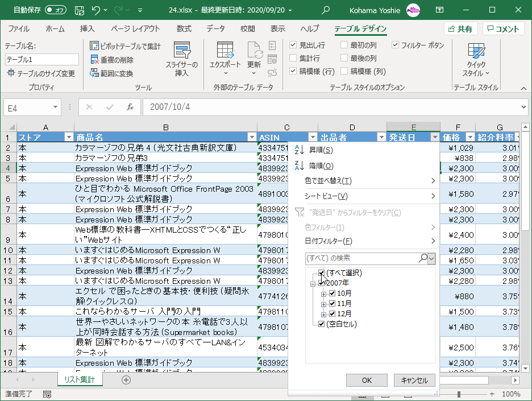Switch to ホーム tab
532x401 pixels.
(55, 29)
